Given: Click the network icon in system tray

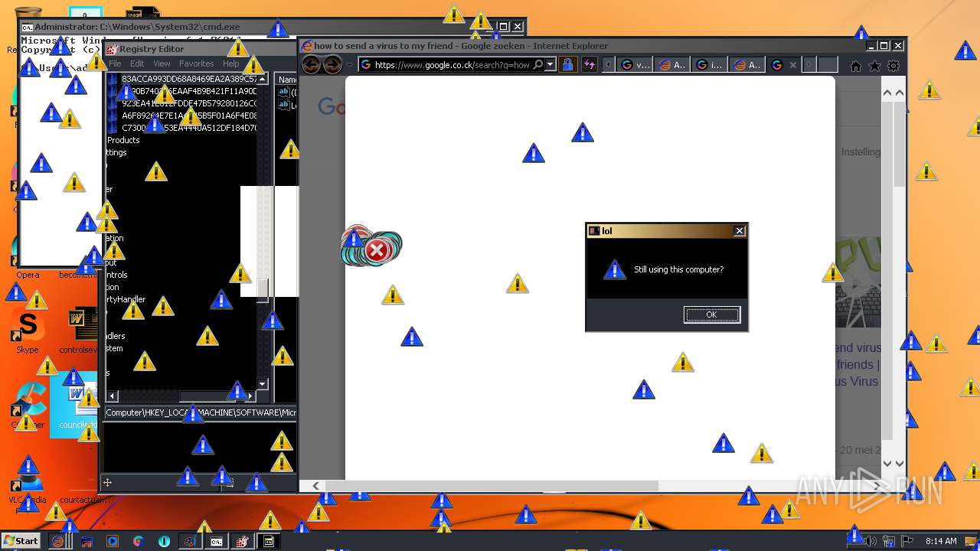Looking at the screenshot, I should 890,541.
